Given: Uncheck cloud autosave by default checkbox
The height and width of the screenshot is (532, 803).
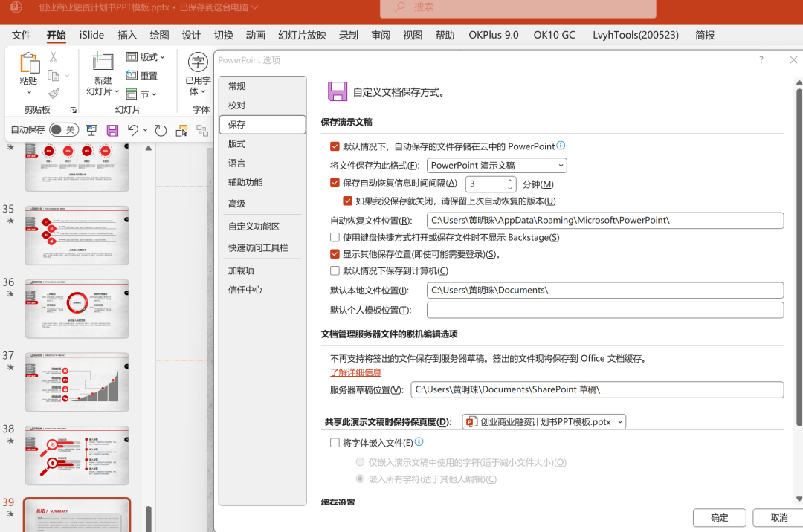Looking at the screenshot, I should 335,146.
